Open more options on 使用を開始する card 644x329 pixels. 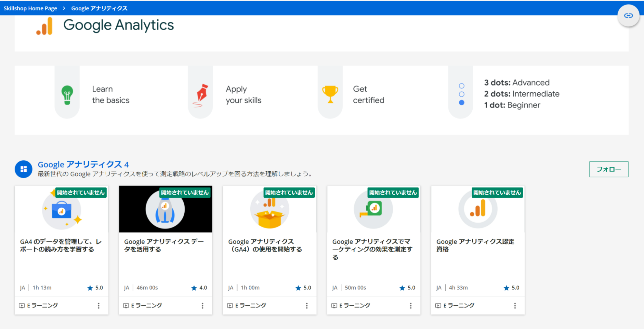[307, 305]
